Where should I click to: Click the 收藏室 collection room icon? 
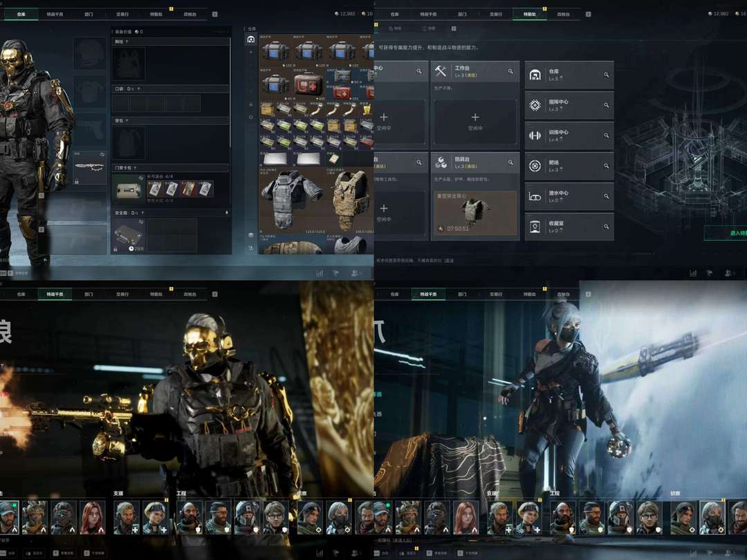(x=535, y=227)
